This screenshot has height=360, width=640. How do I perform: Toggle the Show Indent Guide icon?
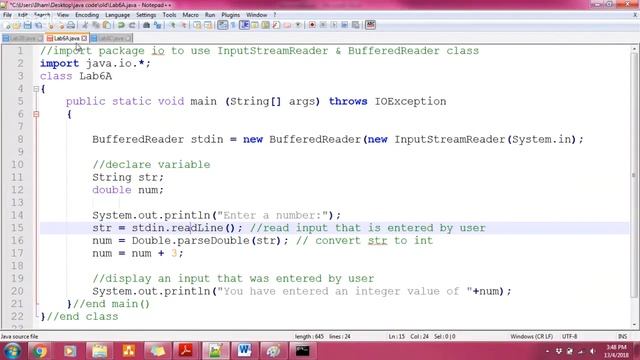coord(244,25)
